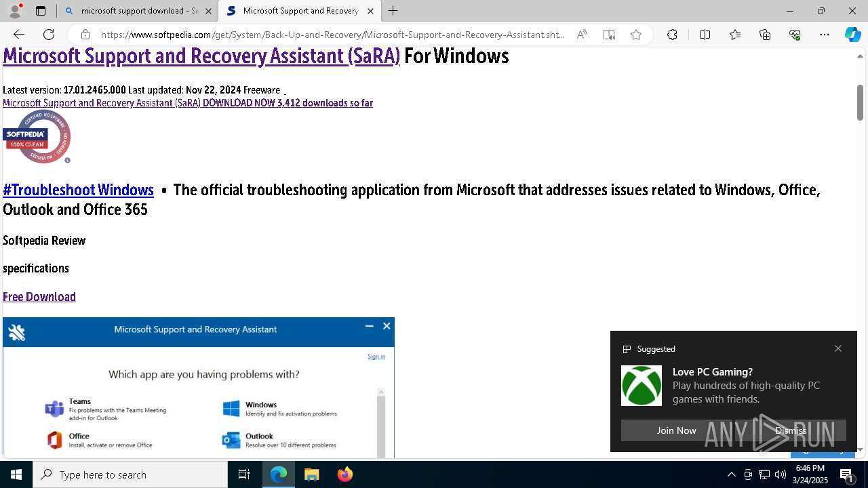Open Favorites list

pos(735,35)
